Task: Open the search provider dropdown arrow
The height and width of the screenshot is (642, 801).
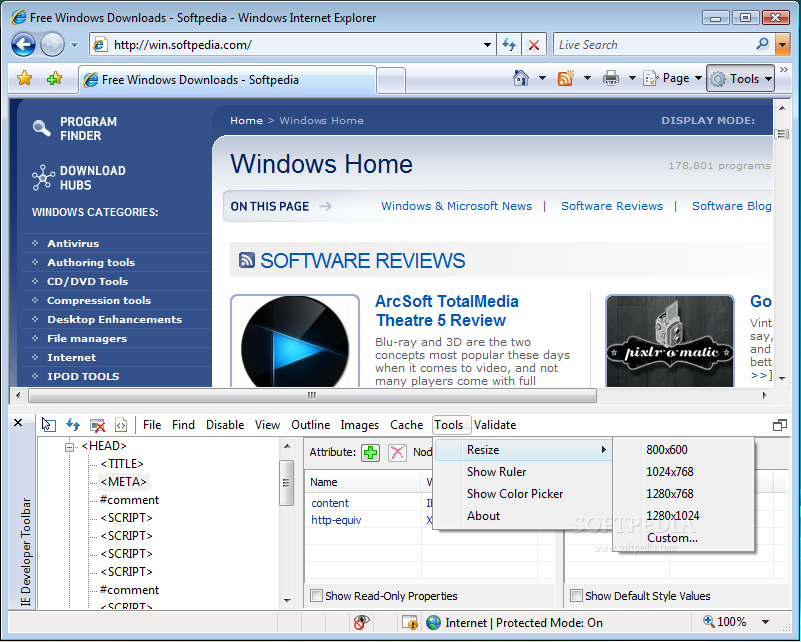Action: (782, 44)
